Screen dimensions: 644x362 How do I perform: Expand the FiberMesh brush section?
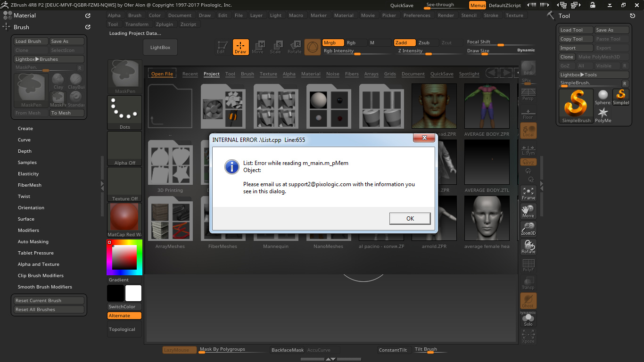click(30, 185)
